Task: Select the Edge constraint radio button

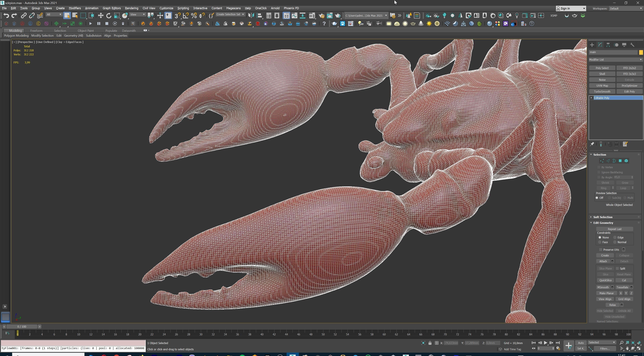Action: click(x=615, y=237)
